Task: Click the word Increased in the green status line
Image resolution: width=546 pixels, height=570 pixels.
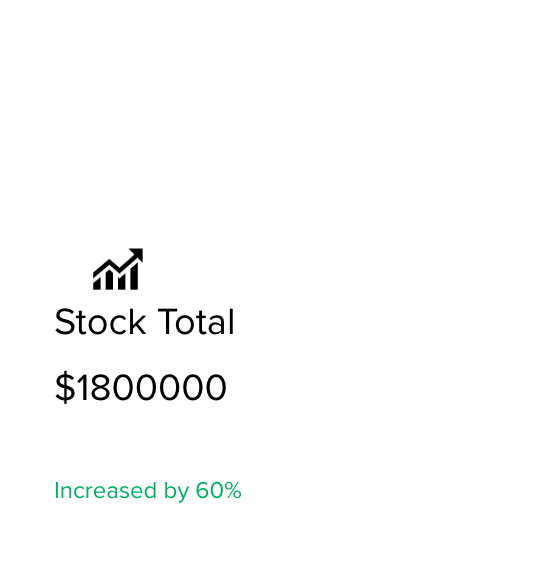Action: coord(105,490)
